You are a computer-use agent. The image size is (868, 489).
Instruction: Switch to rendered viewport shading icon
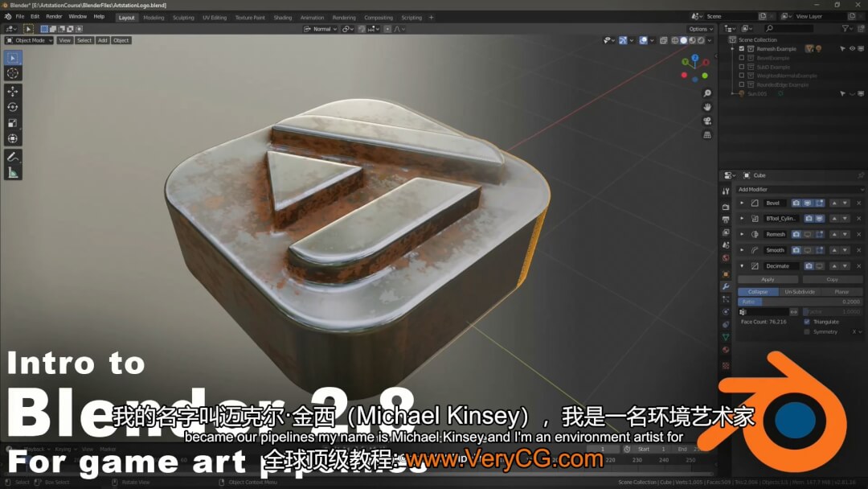coord(701,40)
